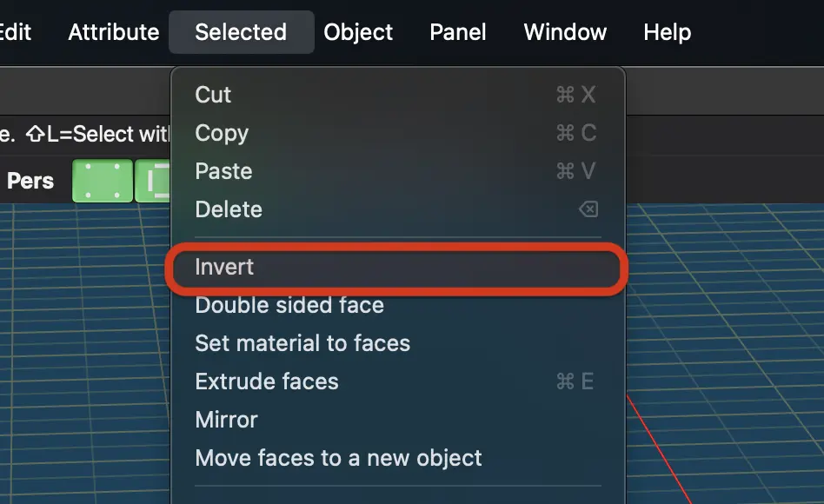Choose the Mirror command
Screen dimensions: 824x504
[398, 420]
